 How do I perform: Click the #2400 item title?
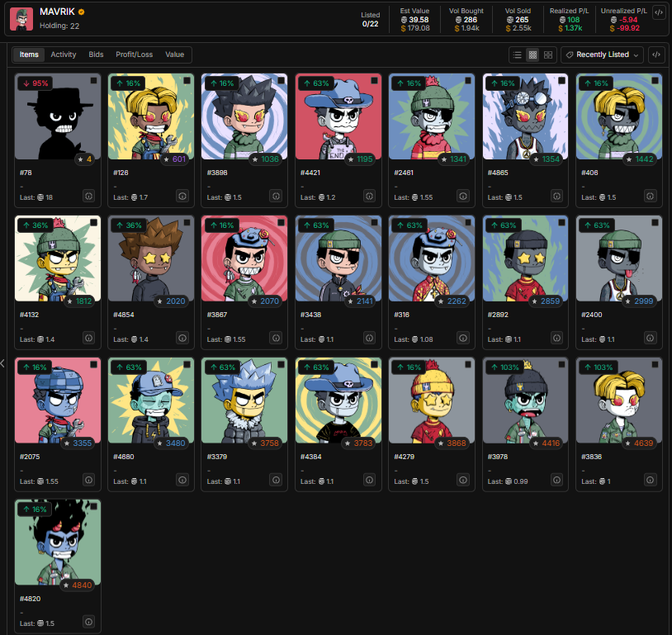pos(591,315)
